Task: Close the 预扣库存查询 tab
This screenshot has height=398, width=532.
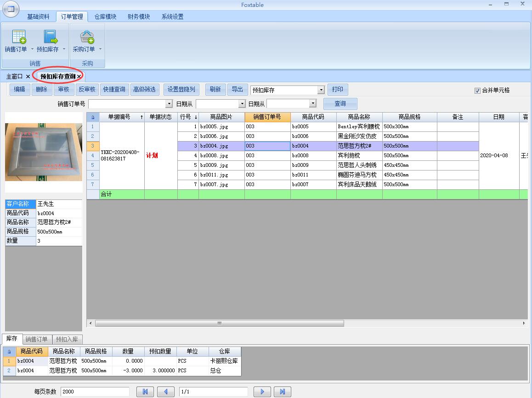Action: point(79,77)
